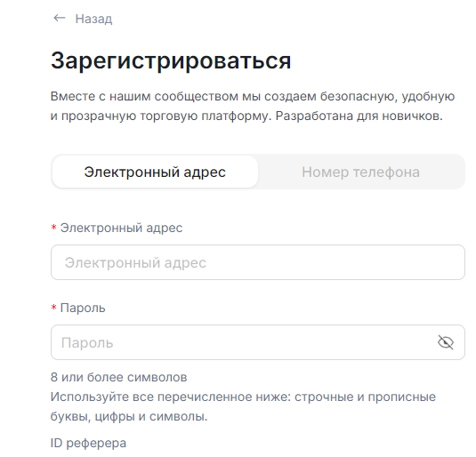Click the Электронный адрес field label

(121, 228)
